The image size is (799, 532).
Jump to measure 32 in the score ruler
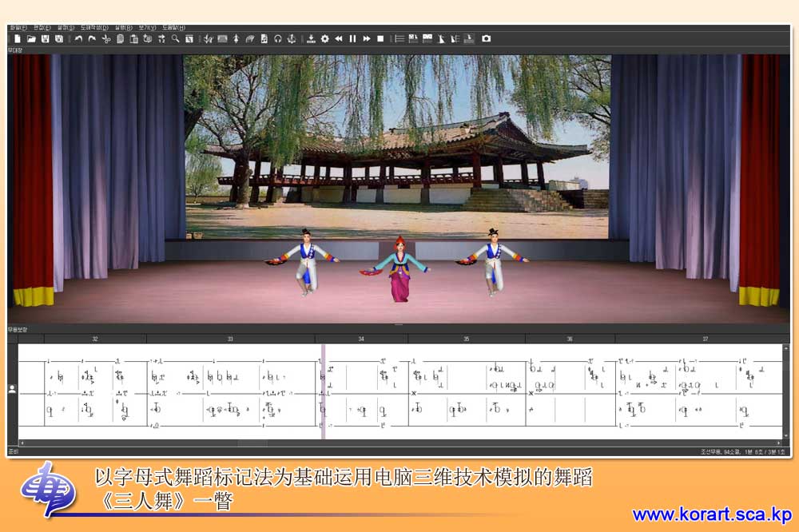[x=95, y=339]
